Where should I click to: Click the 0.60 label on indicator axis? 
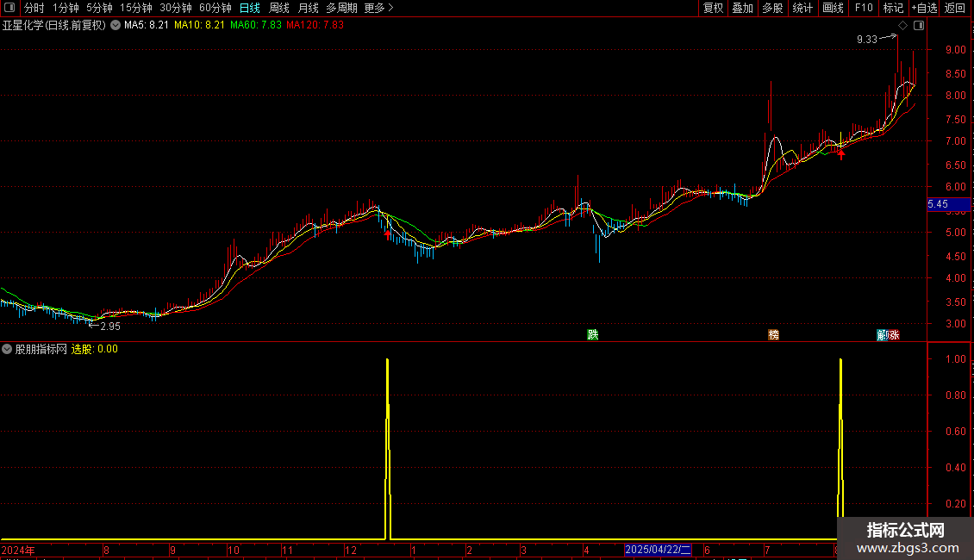point(956,431)
